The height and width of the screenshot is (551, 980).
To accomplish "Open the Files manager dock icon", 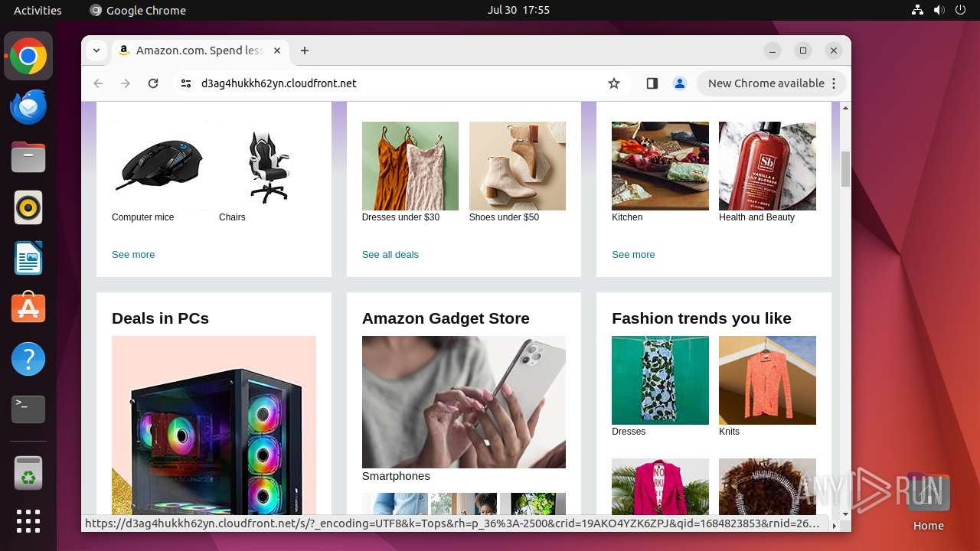I will tap(28, 158).
